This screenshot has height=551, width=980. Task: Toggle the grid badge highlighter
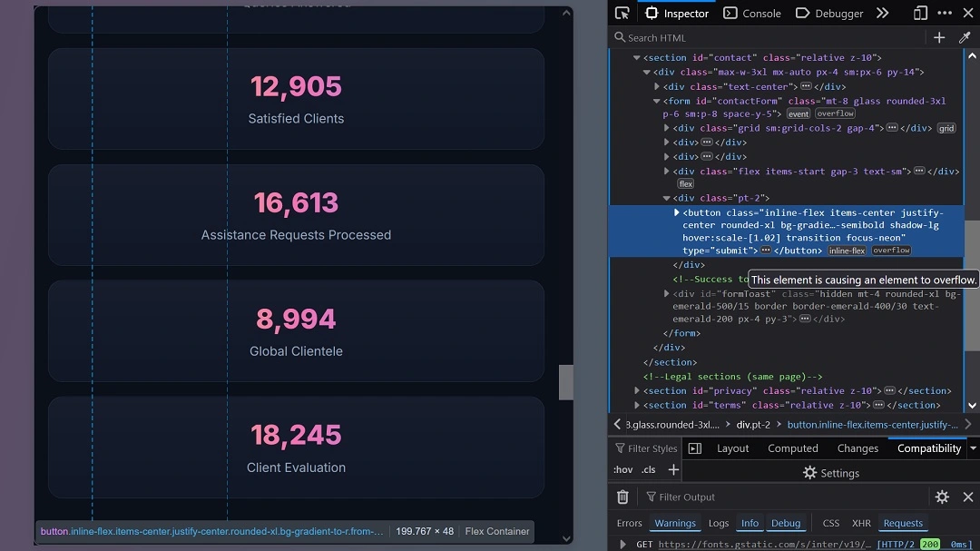click(x=946, y=128)
